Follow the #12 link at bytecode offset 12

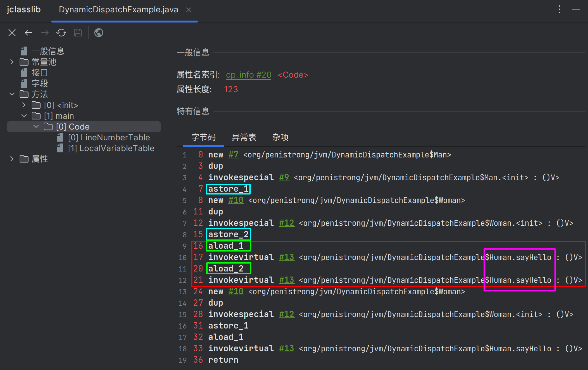(287, 223)
